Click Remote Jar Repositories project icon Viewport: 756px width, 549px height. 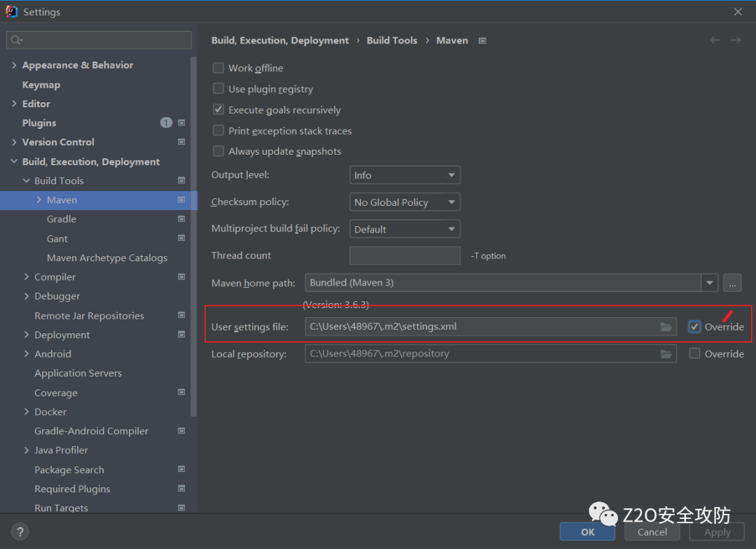tap(181, 315)
